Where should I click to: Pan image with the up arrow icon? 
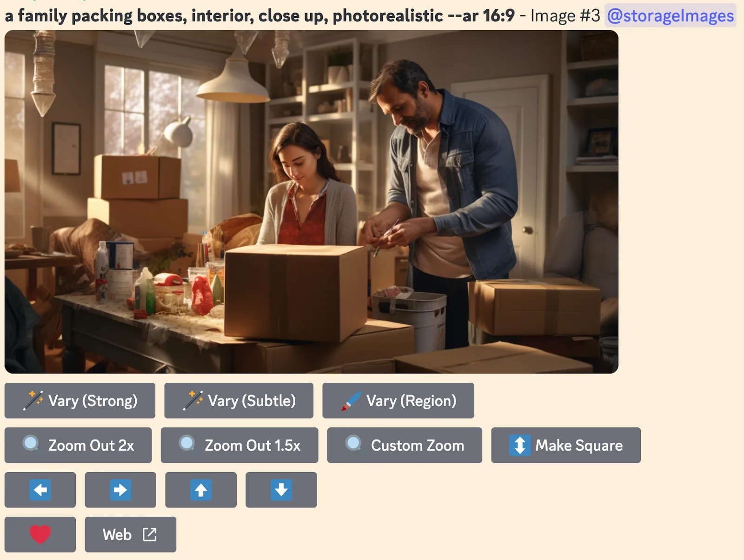click(201, 490)
